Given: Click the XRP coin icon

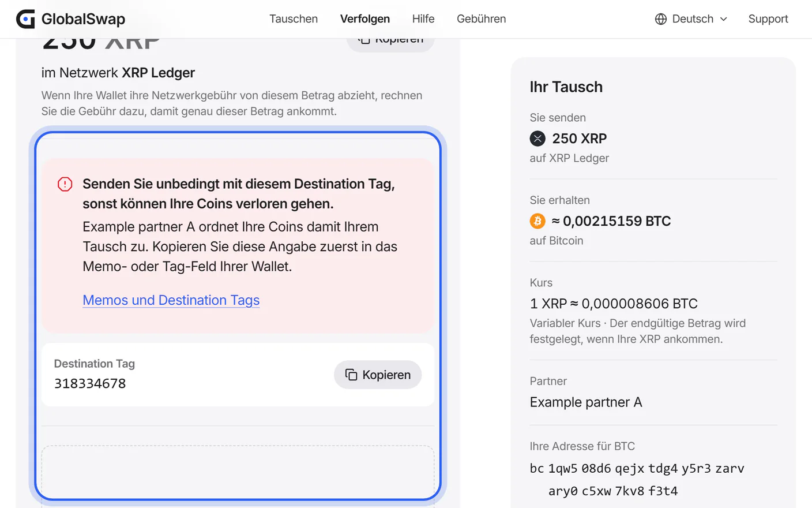Looking at the screenshot, I should 537,139.
